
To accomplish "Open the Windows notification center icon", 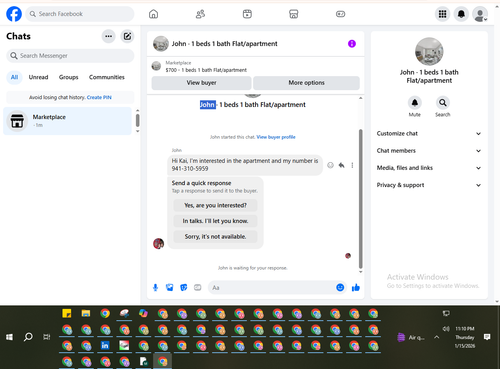I will tap(487, 337).
